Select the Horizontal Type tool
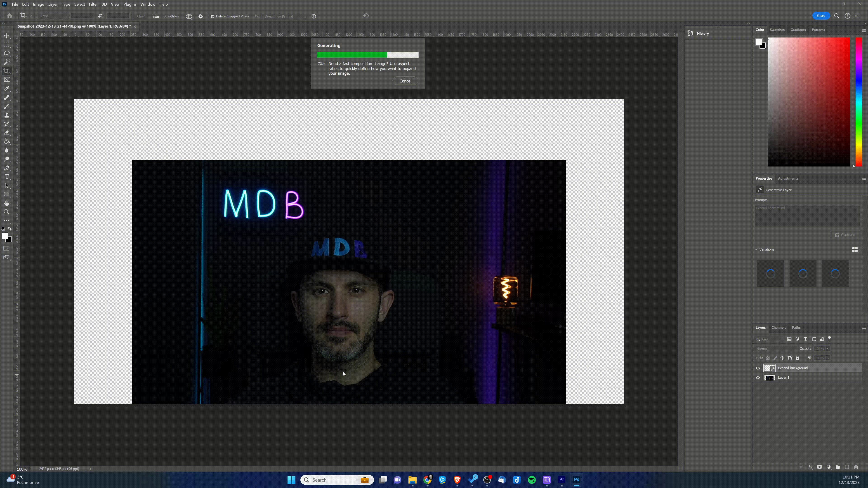Screen dimensions: 868x488 point(7,177)
